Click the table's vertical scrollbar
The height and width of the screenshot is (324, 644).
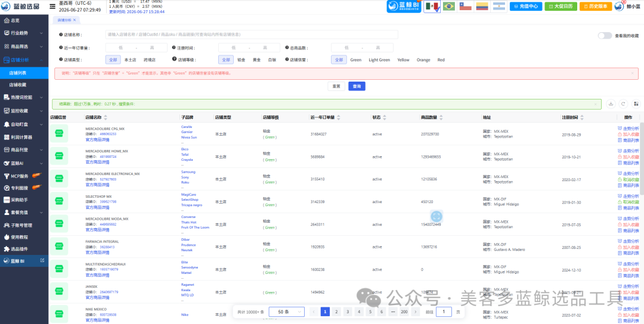(642, 158)
